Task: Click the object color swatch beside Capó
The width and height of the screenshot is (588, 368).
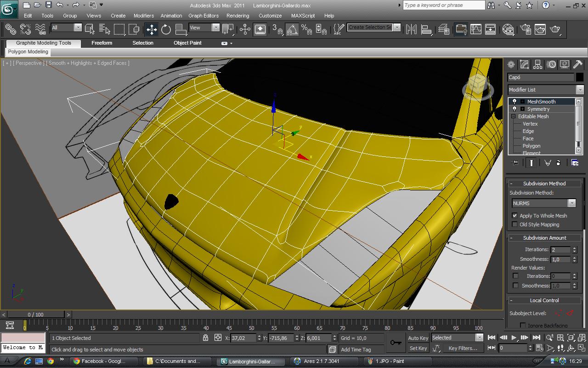Action: (x=580, y=77)
